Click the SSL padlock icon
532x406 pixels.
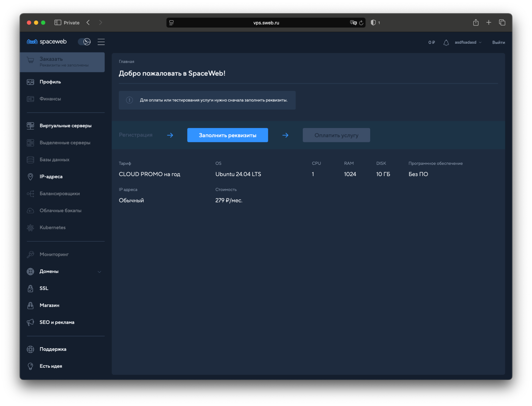pos(30,288)
